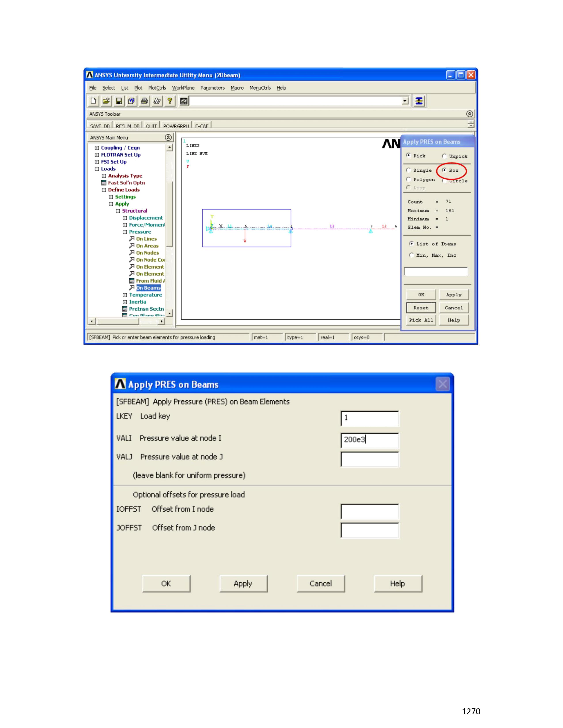Screen dimensions: 563x728
Task: Click the Pan-Zoom-Rotate cube icon
Action: [x=131, y=101]
